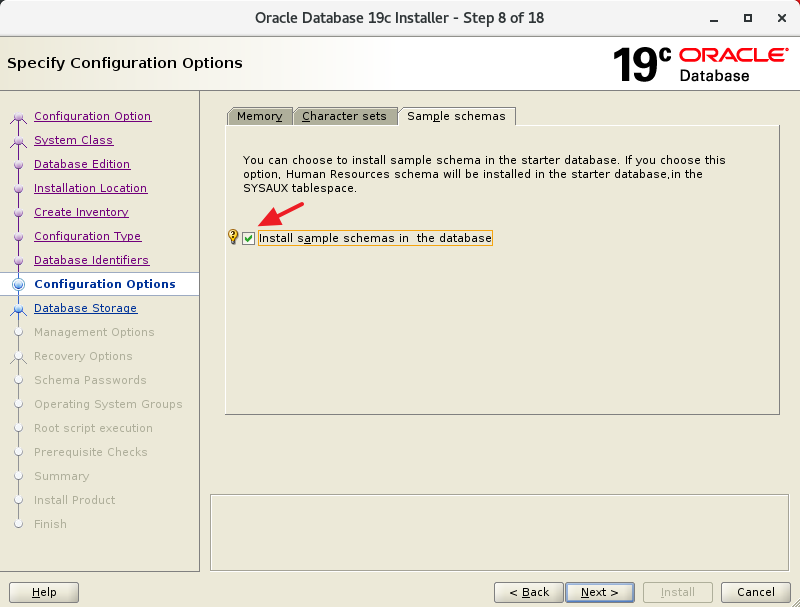The height and width of the screenshot is (607, 800).
Task: Proceed with the Next button
Action: coord(599,592)
